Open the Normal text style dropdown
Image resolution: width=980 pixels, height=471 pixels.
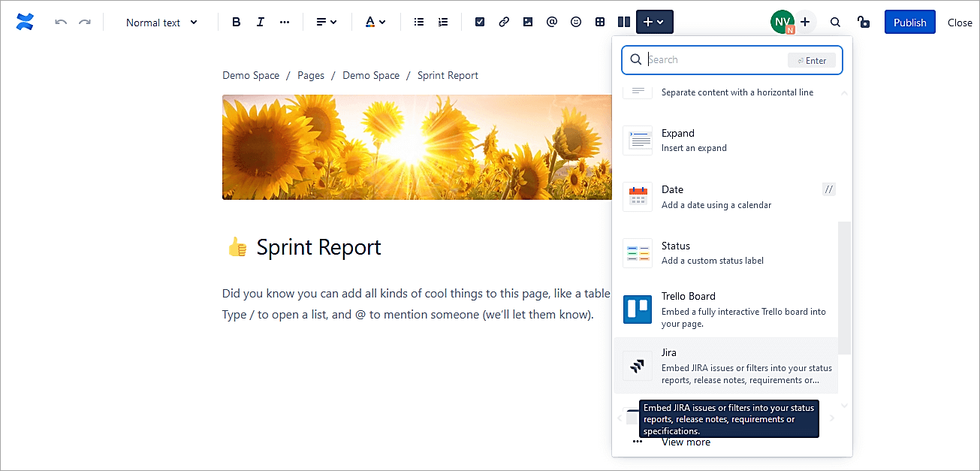pyautogui.click(x=161, y=23)
